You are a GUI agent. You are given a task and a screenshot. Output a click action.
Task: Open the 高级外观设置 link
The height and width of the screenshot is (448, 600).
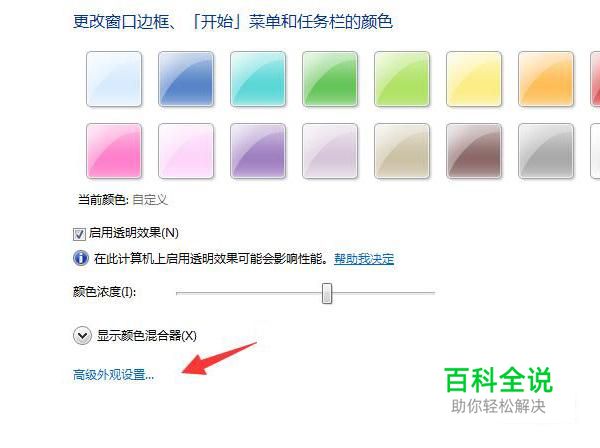click(113, 375)
